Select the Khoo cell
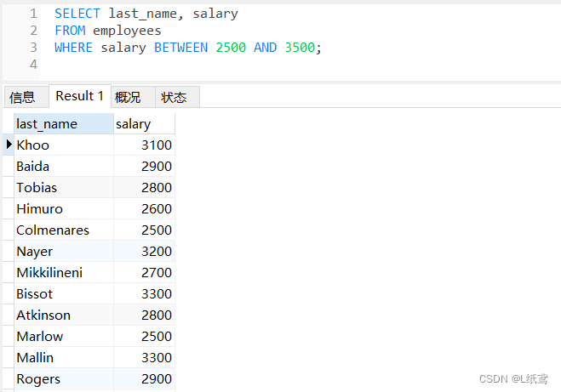Image resolution: width=561 pixels, height=392 pixels. 64,145
